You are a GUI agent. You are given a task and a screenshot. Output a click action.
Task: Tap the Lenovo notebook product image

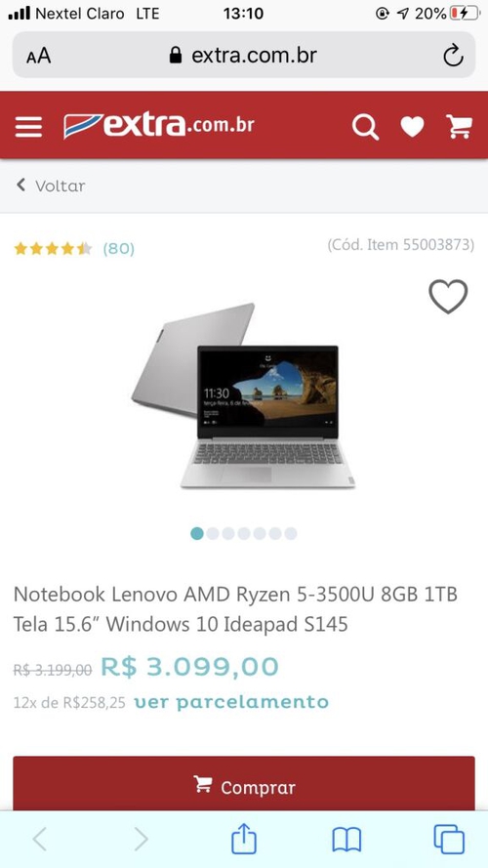[x=243, y=395]
